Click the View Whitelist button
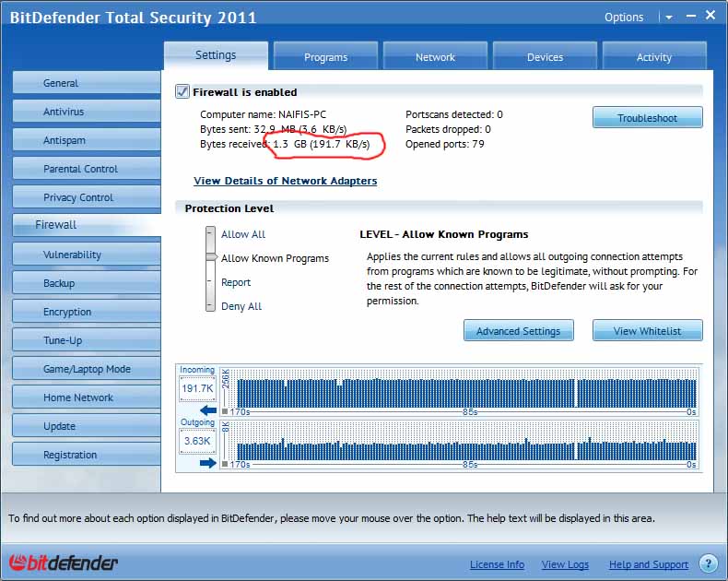The width and height of the screenshot is (728, 581). tap(647, 330)
